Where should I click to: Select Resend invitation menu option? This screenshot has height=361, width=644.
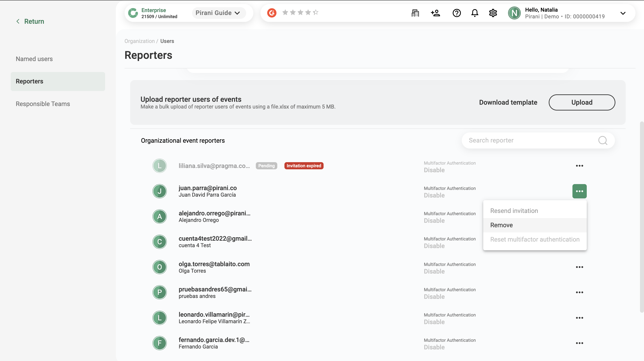pos(534,211)
